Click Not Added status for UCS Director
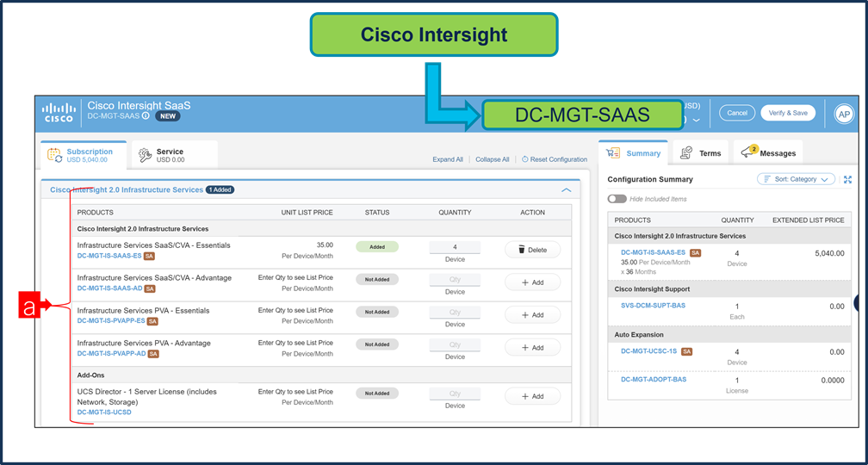The height and width of the screenshot is (465, 868). pos(377,394)
